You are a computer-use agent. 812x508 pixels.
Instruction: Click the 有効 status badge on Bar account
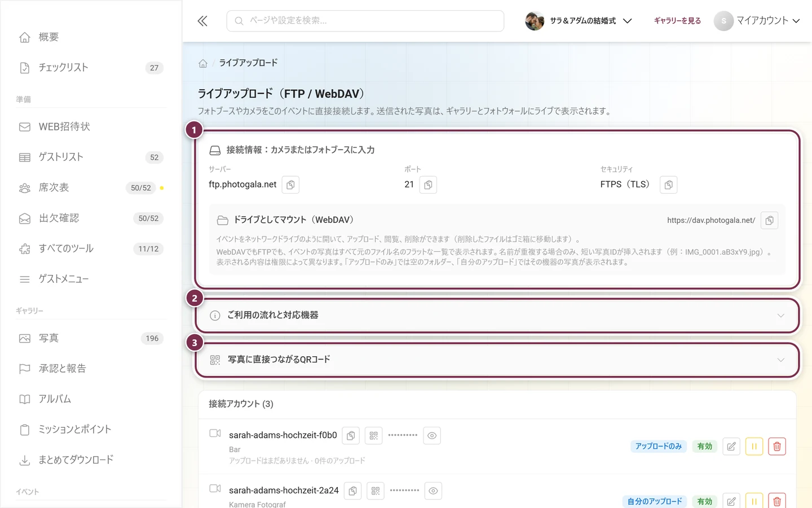coord(705,446)
